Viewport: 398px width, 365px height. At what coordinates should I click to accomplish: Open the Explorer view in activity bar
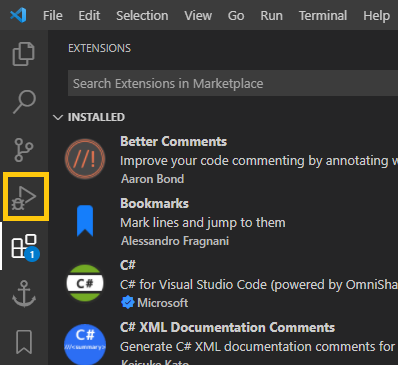point(24,54)
